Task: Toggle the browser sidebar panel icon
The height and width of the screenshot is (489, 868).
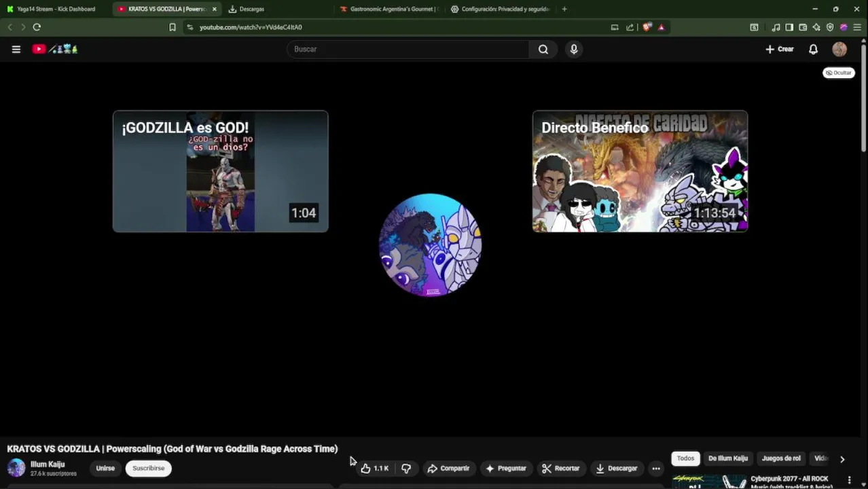Action: point(789,27)
